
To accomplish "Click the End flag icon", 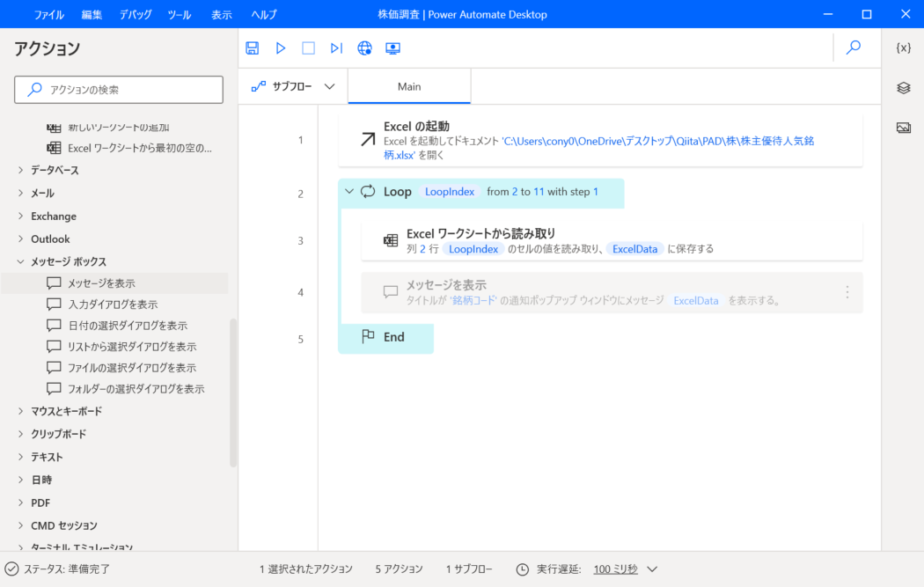I will [369, 336].
